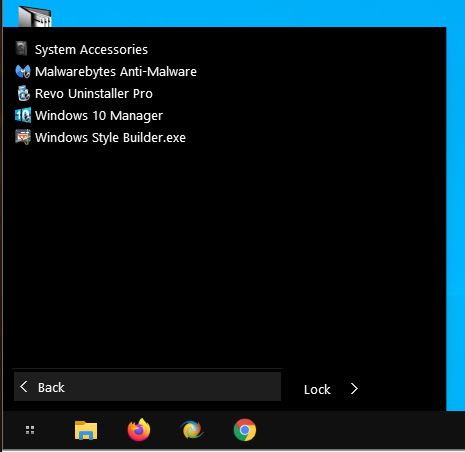This screenshot has width=465, height=452.
Task: Launch File Explorer from the taskbar
Action: (86, 430)
